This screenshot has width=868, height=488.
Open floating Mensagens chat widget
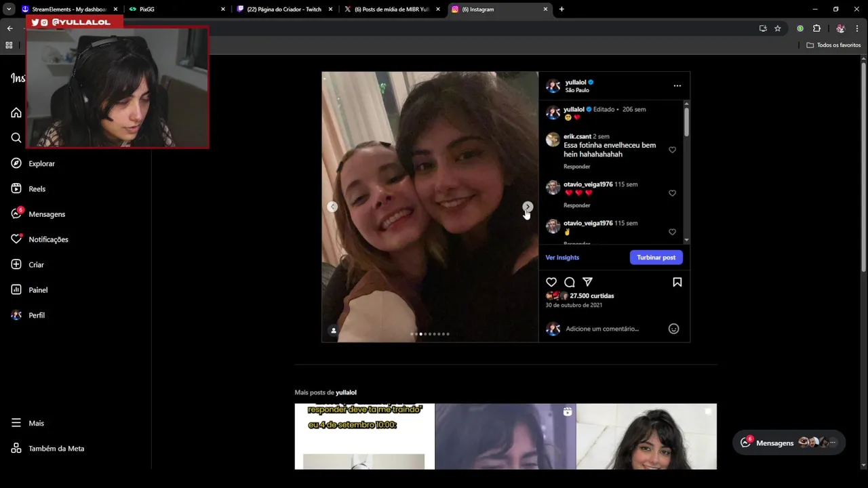point(789,443)
